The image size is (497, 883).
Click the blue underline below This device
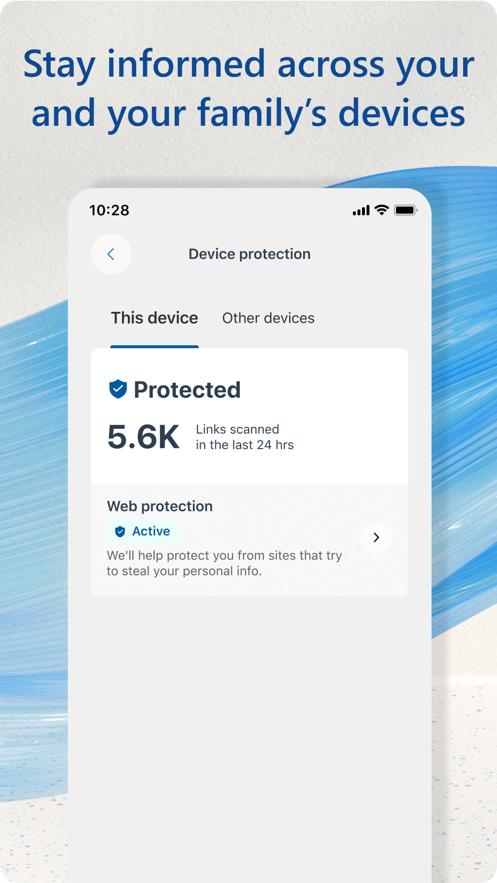click(x=154, y=346)
